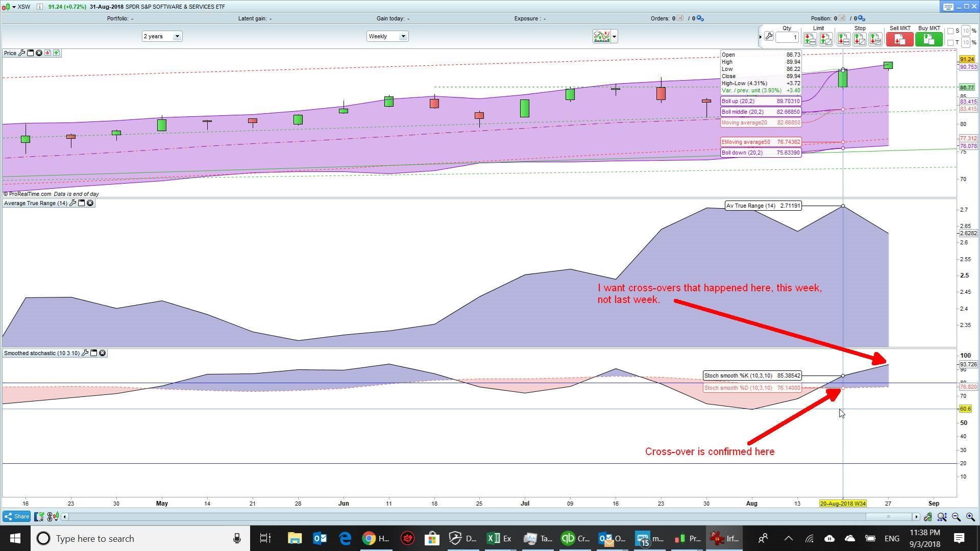This screenshot has height=551, width=980.
Task: Expand the chart style indicator dropdown arrow
Action: click(x=614, y=36)
